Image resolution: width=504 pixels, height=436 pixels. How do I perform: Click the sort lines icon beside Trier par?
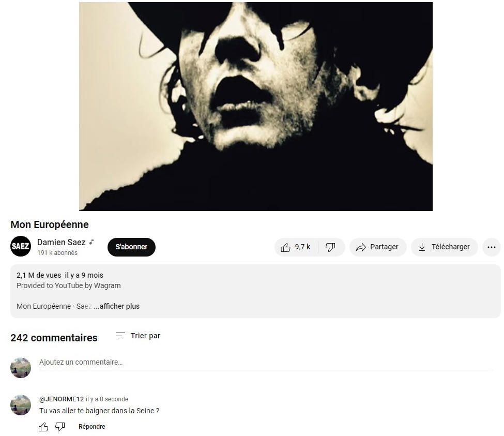click(120, 336)
